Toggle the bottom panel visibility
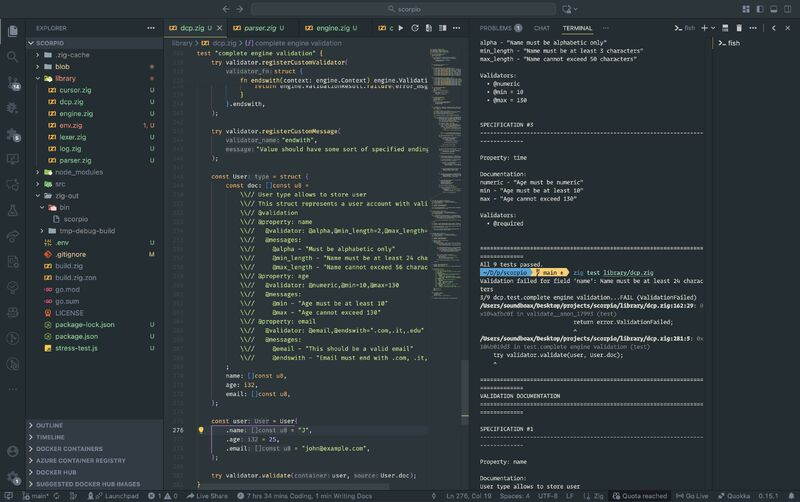 (x=773, y=9)
